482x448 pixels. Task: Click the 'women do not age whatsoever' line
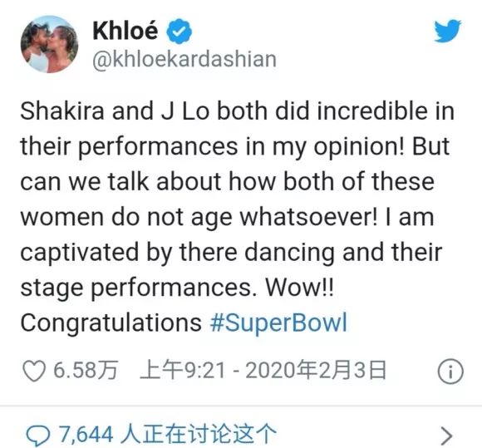(x=227, y=218)
